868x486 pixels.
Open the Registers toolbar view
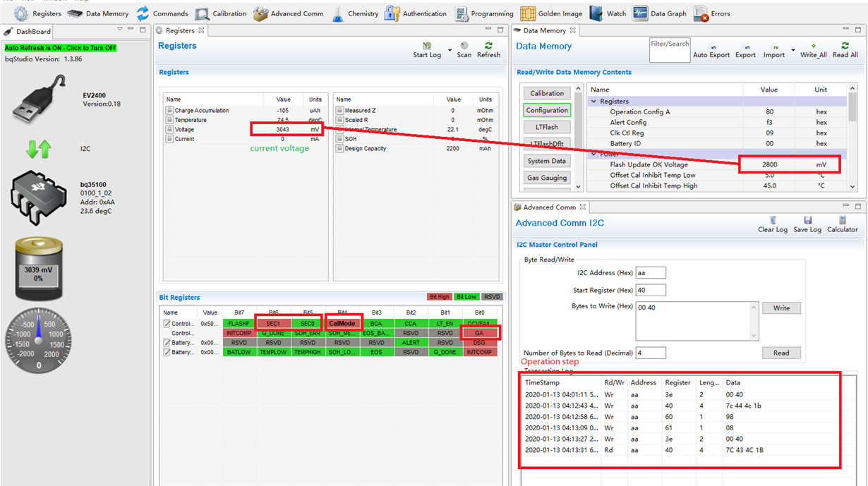coord(38,13)
